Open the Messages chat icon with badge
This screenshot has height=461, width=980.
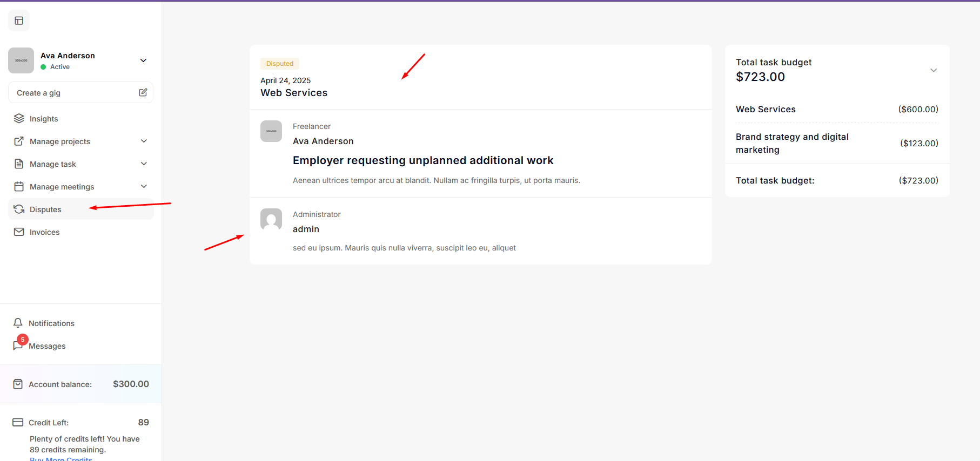(x=18, y=345)
